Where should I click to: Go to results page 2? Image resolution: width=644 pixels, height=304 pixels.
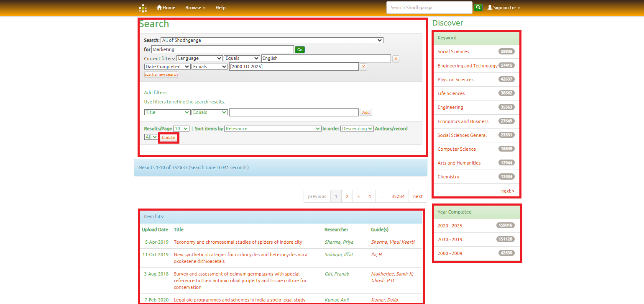tap(347, 196)
